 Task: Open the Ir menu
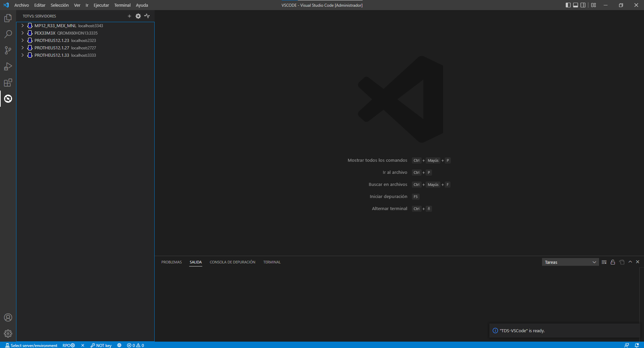(x=87, y=5)
